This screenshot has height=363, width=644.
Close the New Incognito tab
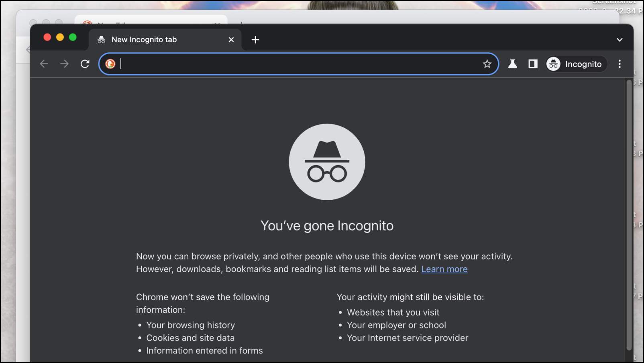[x=231, y=40]
